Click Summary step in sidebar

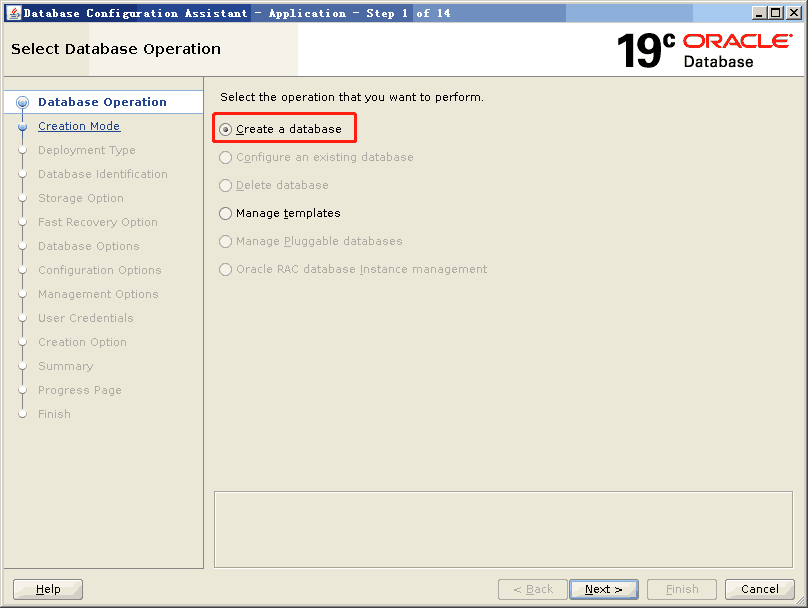(x=65, y=366)
